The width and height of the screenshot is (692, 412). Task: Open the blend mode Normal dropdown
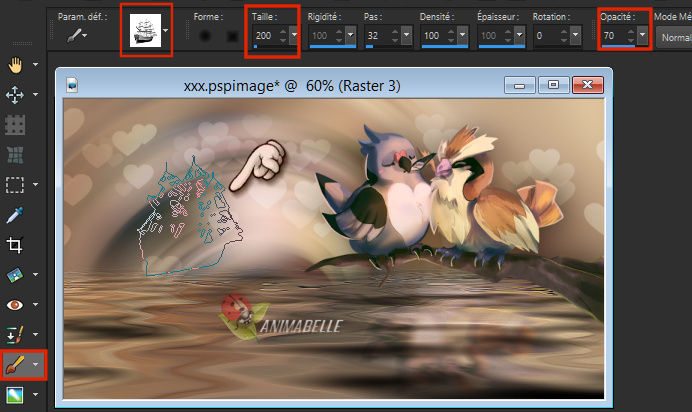[x=674, y=37]
